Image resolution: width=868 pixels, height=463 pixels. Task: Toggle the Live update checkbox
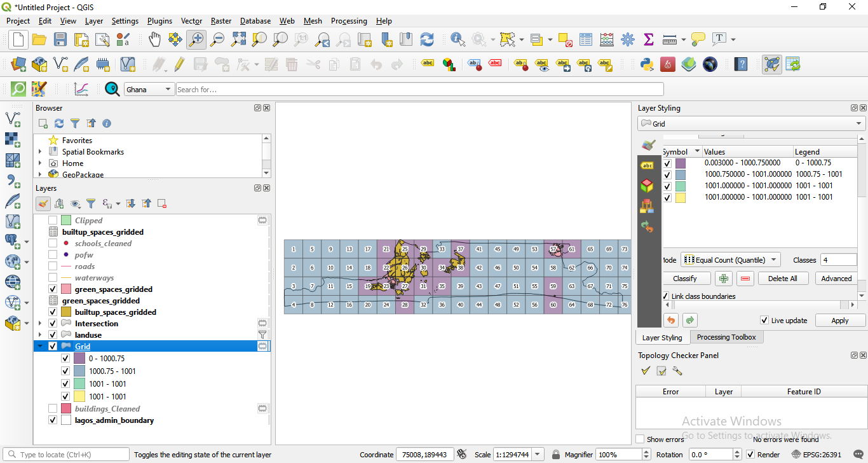[x=764, y=321]
